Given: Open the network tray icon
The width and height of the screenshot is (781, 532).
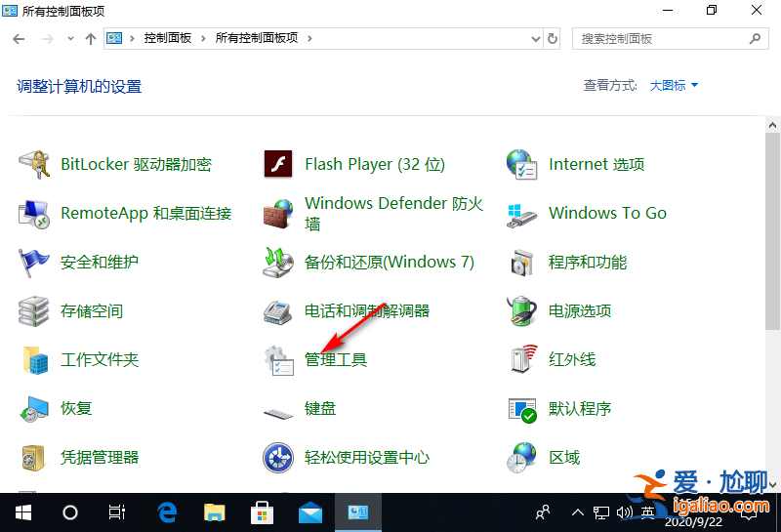Looking at the screenshot, I should (601, 512).
